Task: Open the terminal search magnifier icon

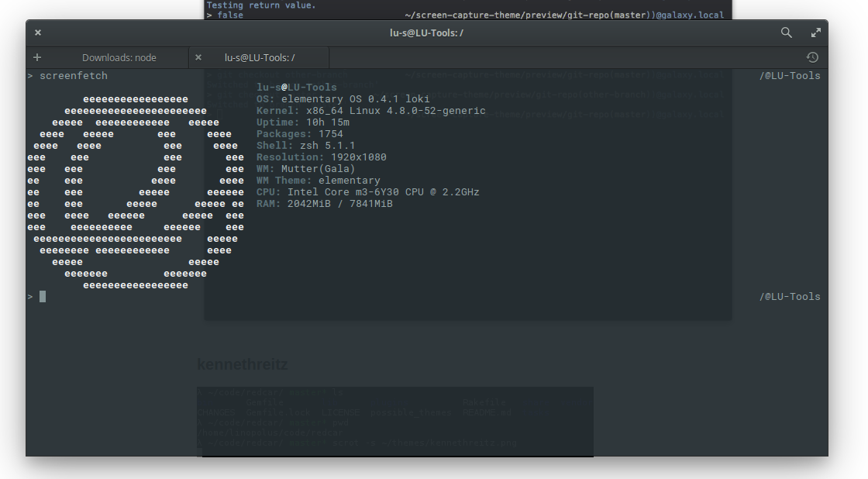Action: 786,33
